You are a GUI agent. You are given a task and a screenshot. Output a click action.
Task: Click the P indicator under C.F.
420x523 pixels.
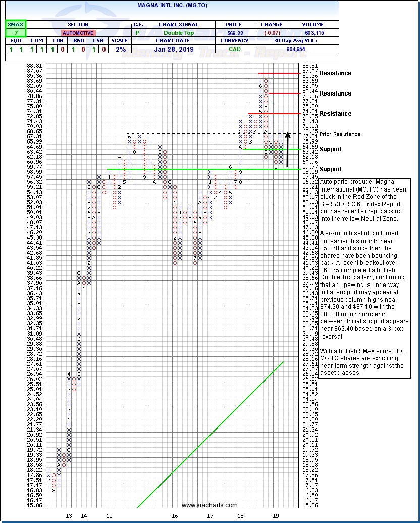tap(137, 33)
